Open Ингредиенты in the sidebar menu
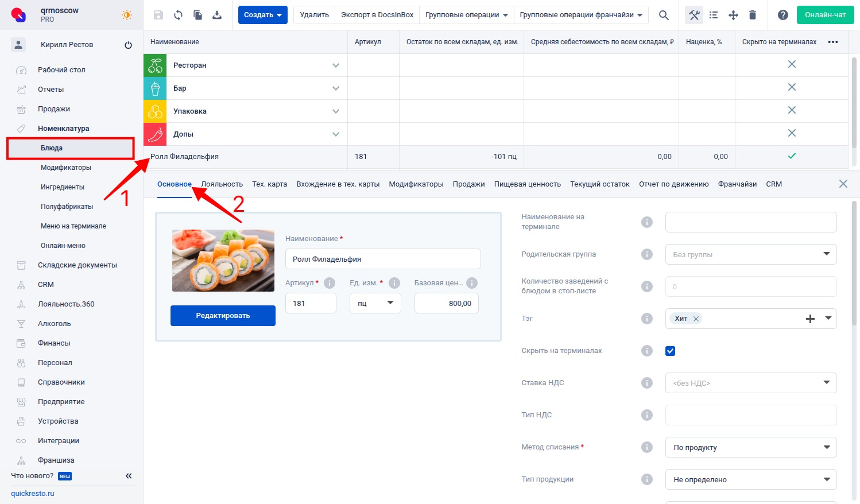 pos(63,187)
